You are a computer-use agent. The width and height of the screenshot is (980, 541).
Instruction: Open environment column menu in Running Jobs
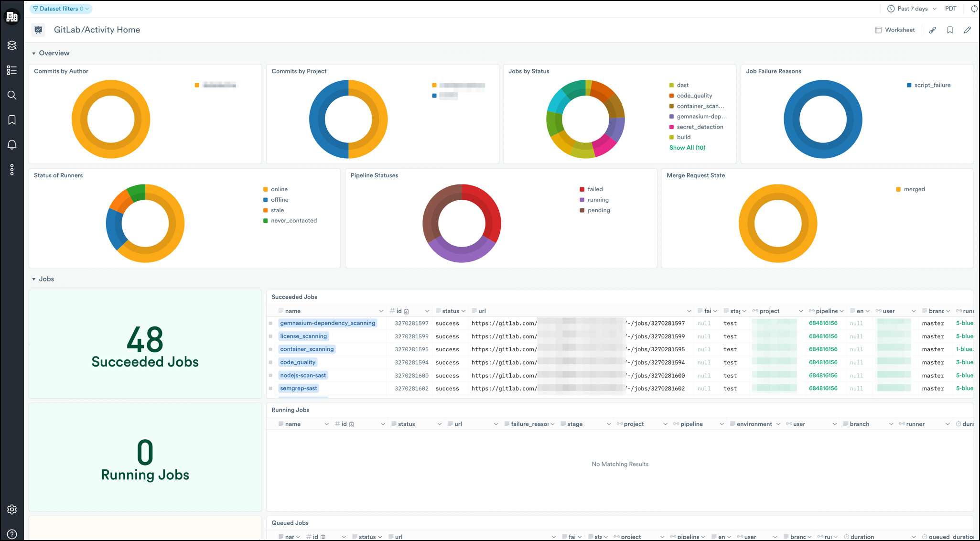click(778, 424)
